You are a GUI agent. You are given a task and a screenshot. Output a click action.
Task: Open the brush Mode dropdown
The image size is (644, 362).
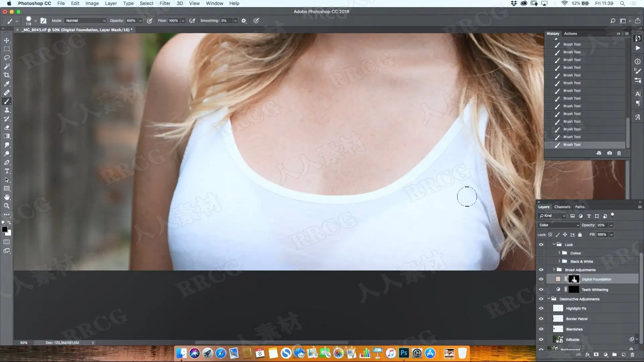click(86, 21)
